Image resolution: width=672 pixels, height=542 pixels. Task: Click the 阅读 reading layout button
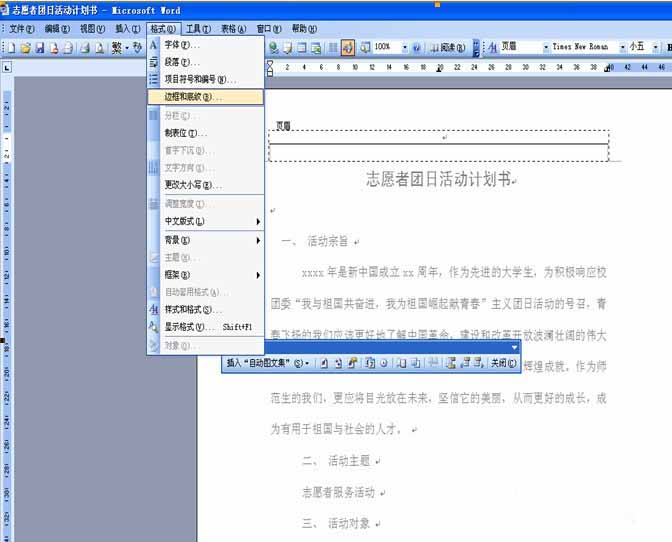pyautogui.click(x=447, y=48)
